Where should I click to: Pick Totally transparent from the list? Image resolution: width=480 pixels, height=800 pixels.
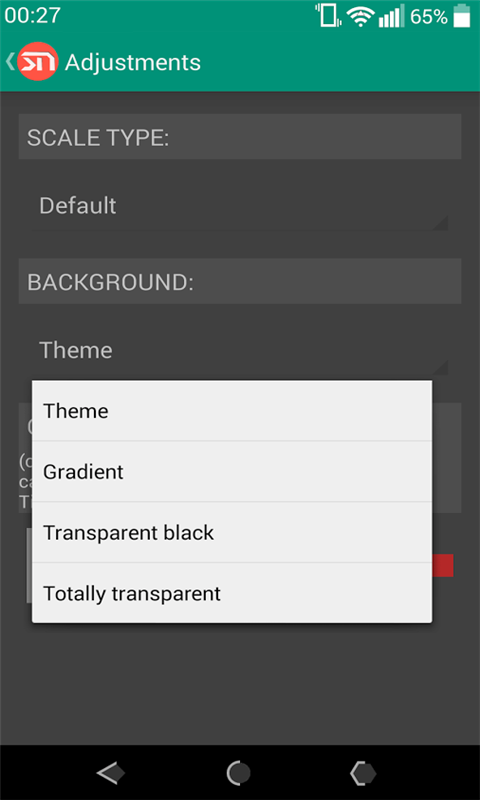232,593
